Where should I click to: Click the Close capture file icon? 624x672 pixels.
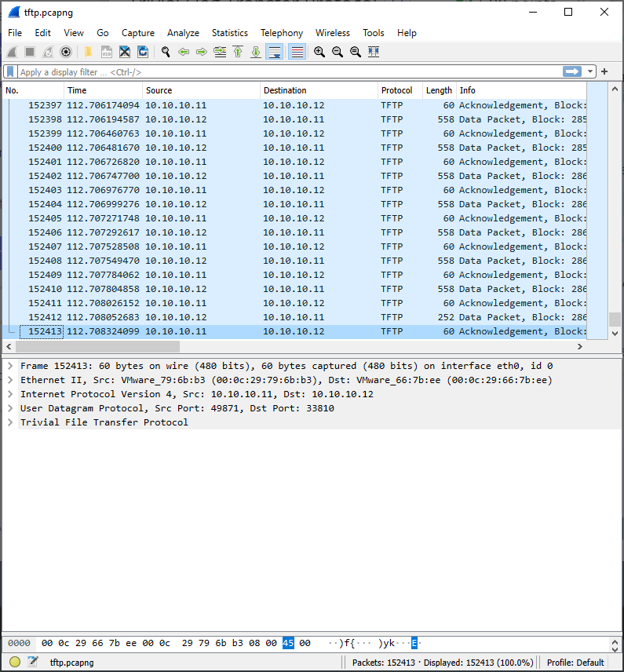[x=125, y=52]
